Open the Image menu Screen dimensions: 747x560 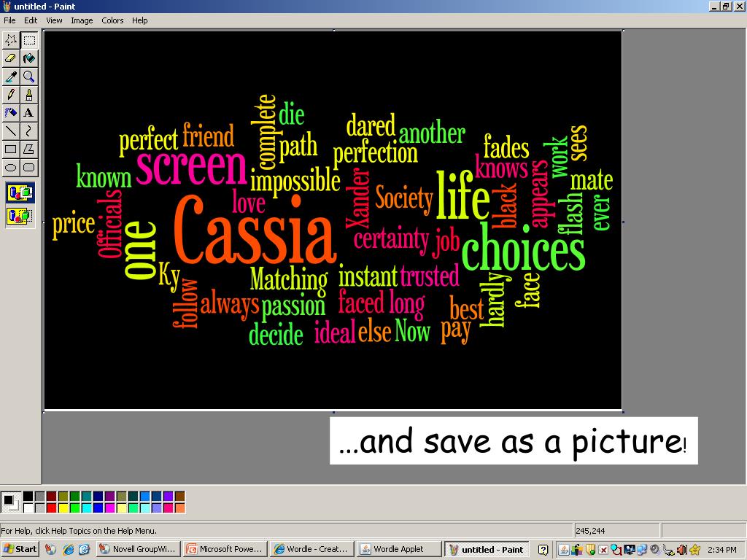coord(82,20)
